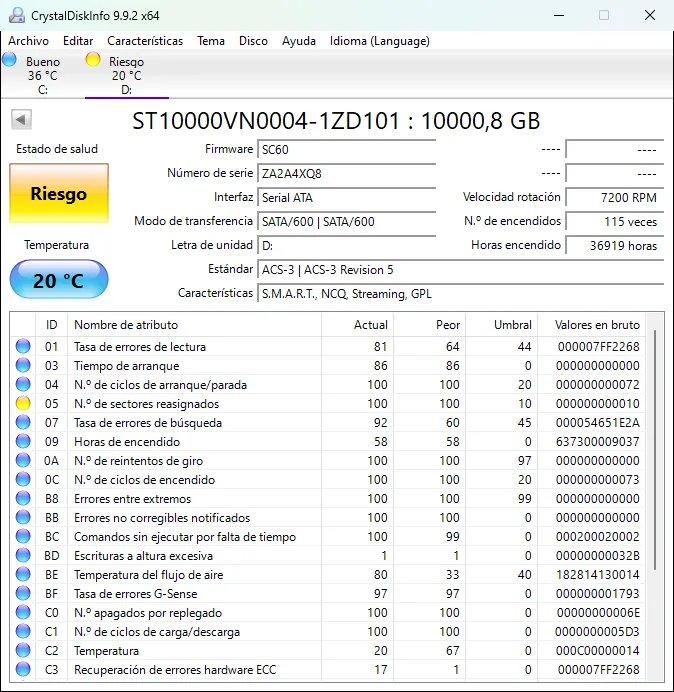The height and width of the screenshot is (692, 674).
Task: Click the status dot for attribute 01
Action: tap(23, 346)
